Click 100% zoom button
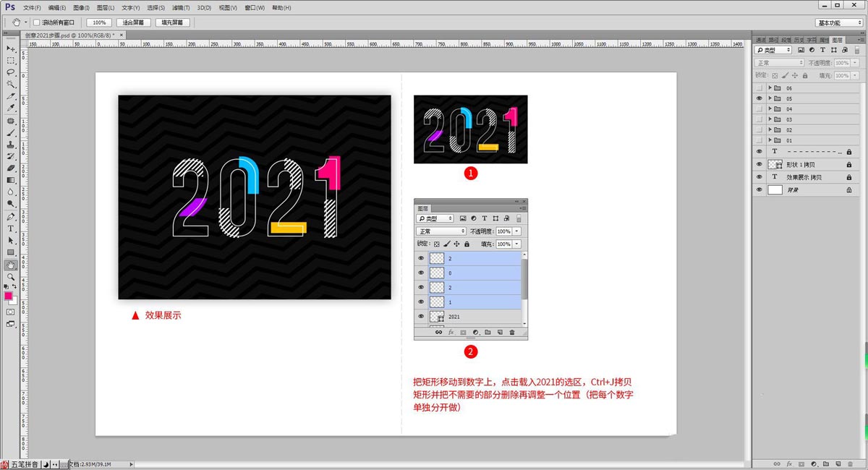 tap(99, 22)
